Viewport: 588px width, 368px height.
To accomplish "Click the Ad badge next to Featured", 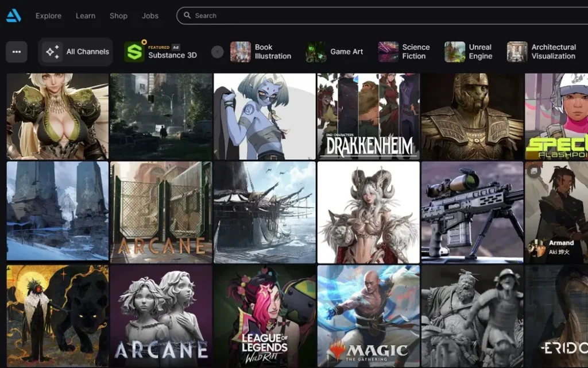I will pyautogui.click(x=176, y=47).
